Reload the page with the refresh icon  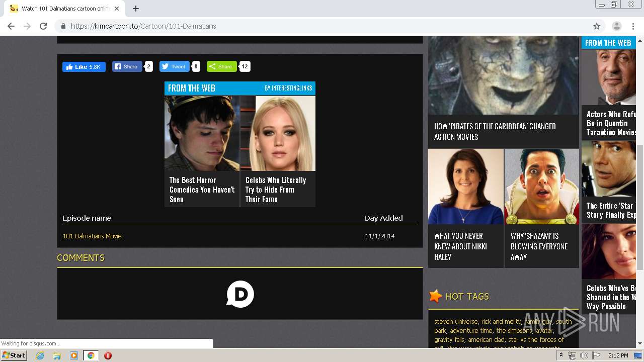pyautogui.click(x=43, y=26)
